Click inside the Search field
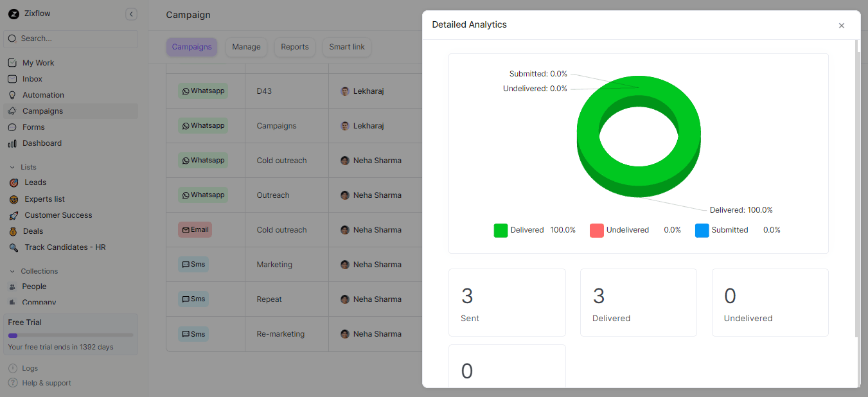The width and height of the screenshot is (868, 397). [71, 39]
